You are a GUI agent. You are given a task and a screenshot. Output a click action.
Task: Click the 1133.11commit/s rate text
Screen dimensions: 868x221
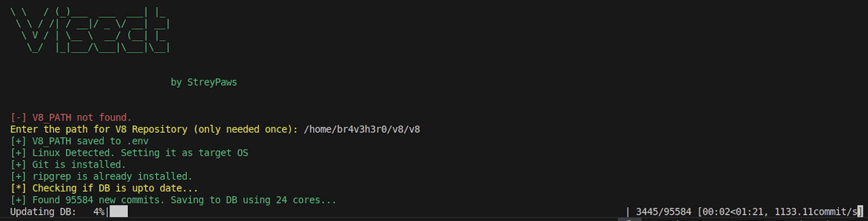point(816,212)
